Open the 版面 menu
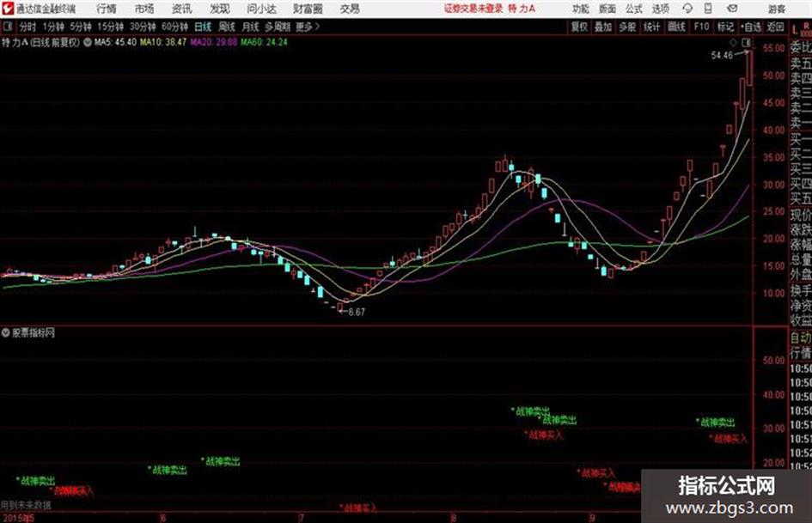812x523 pixels. point(607,9)
